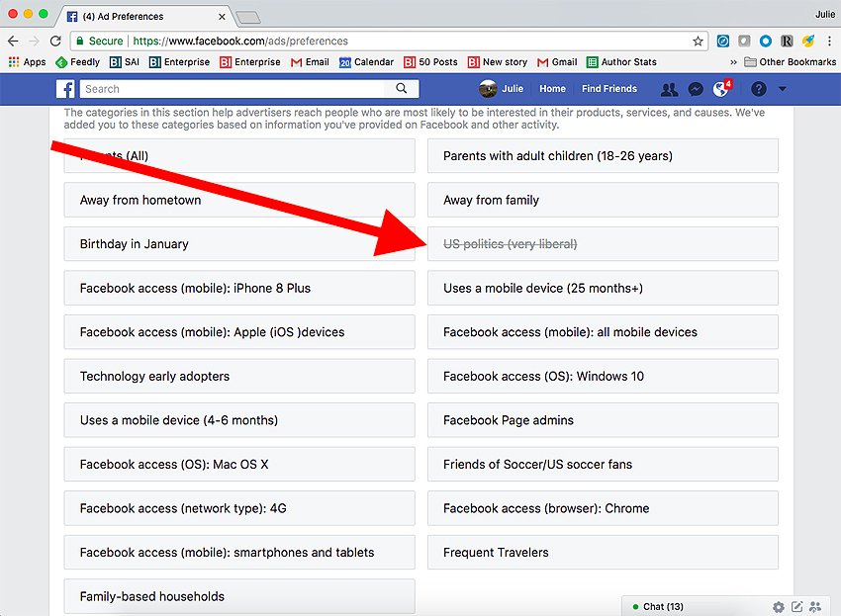
Task: Bookmark page with the star icon
Action: tap(698, 42)
